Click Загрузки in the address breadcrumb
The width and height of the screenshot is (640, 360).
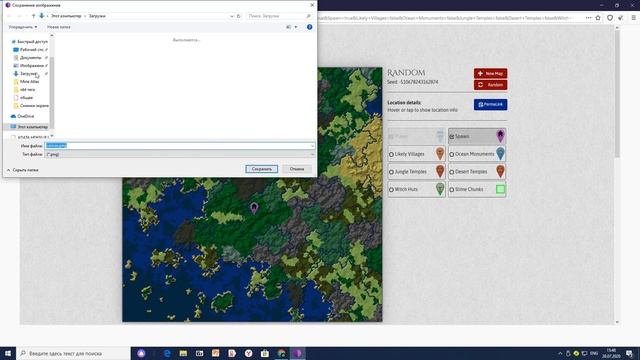(97, 16)
